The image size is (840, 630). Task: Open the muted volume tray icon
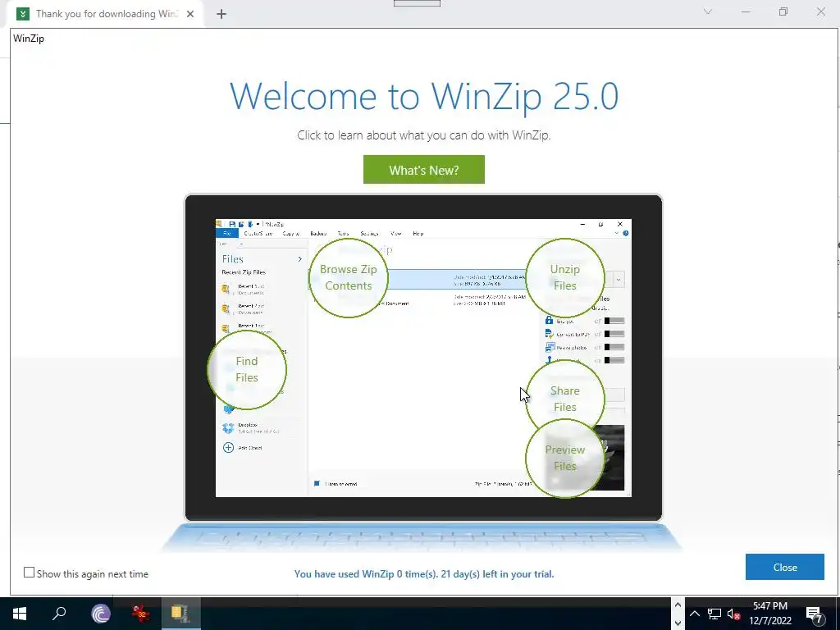(x=733, y=614)
